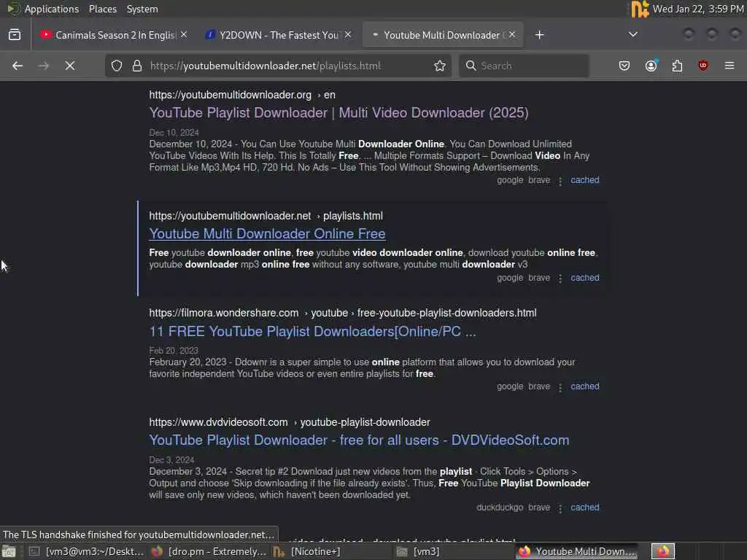Open cached copy of youtubemultidownloader.org result
The image size is (747, 560).
[585, 180]
